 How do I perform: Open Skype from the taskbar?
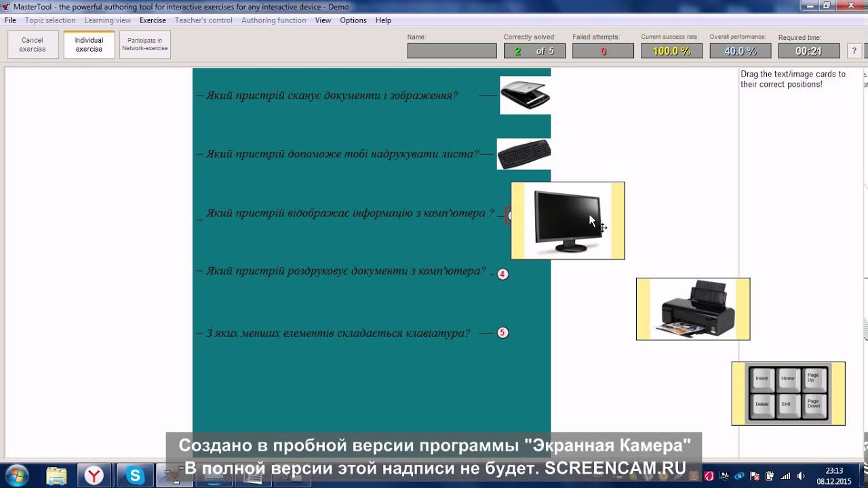135,475
